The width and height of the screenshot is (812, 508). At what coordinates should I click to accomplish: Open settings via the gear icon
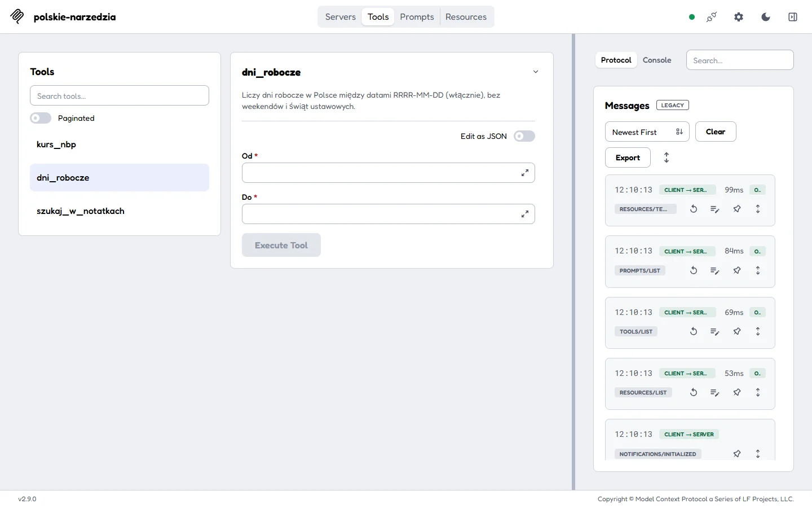(739, 17)
